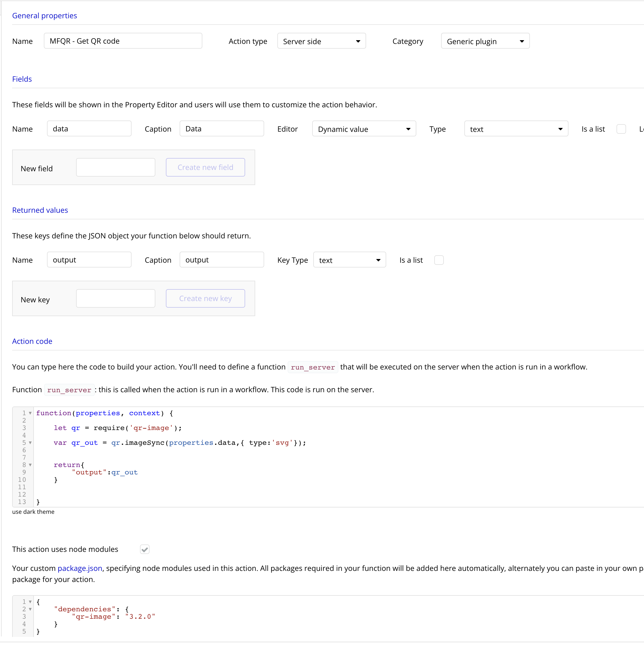
Task: Click the New key name input
Action: coord(115,298)
